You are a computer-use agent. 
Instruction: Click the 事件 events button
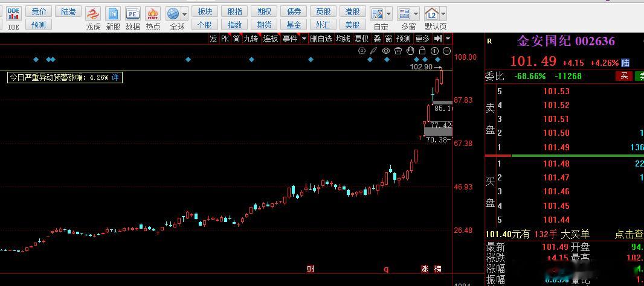[290, 39]
